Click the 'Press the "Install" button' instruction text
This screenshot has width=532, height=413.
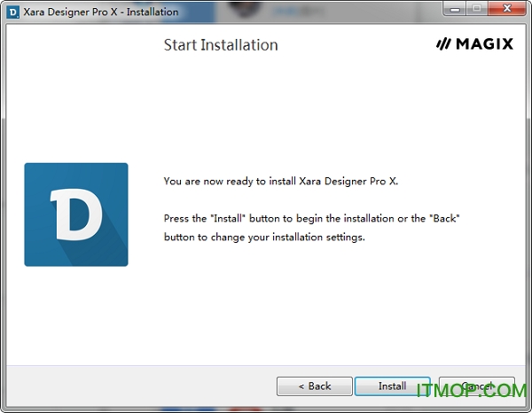click(312, 228)
